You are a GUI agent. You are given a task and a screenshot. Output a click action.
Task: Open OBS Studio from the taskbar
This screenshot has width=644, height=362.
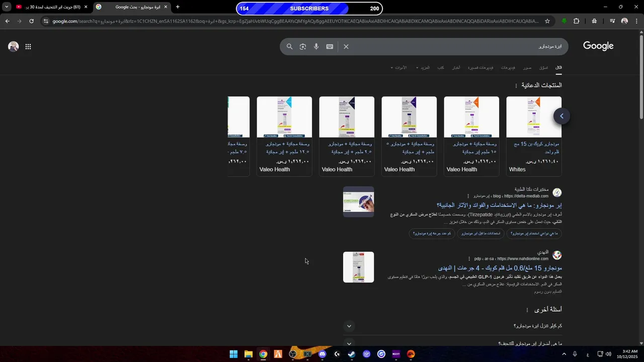[293, 354]
